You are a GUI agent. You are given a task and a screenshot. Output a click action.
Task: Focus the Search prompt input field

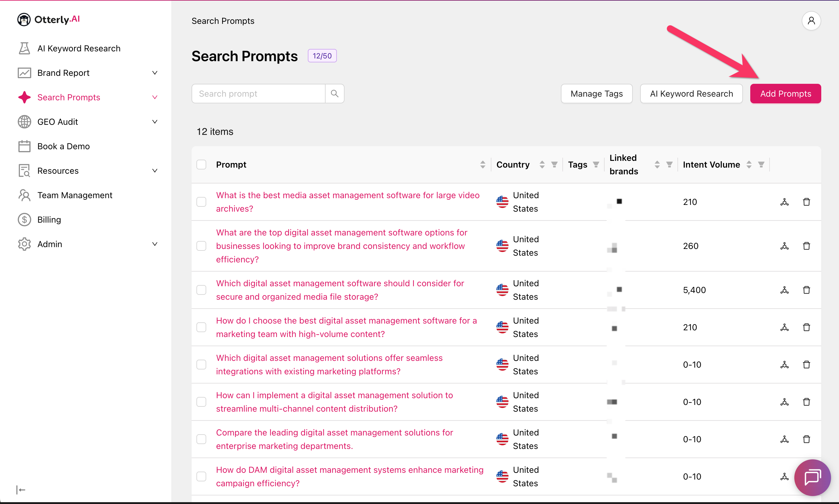pos(258,93)
